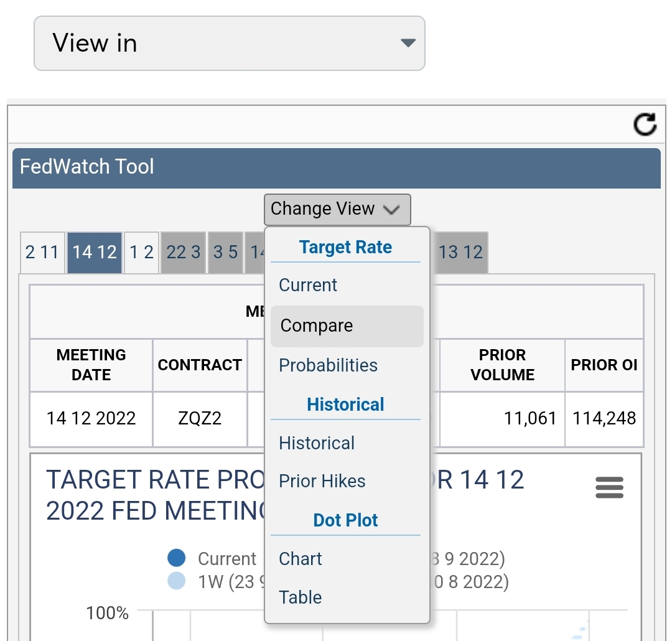672x641 pixels.
Task: Click the 100% axis label
Action: (107, 613)
